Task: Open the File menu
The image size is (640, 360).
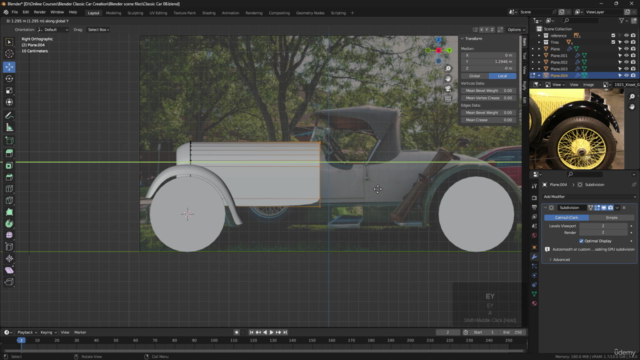Action: tap(15, 12)
